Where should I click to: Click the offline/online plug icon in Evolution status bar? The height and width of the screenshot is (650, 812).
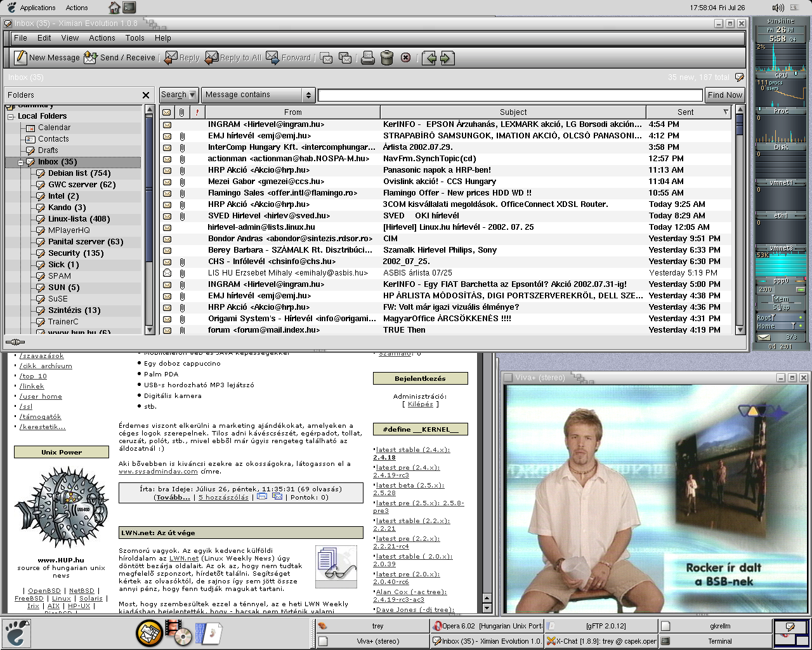point(15,343)
